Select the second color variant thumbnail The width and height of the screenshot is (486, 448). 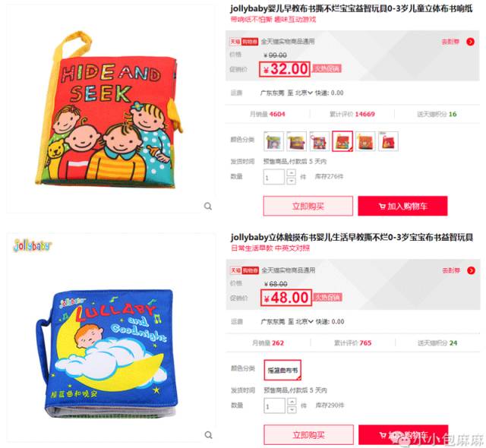[x=297, y=141]
